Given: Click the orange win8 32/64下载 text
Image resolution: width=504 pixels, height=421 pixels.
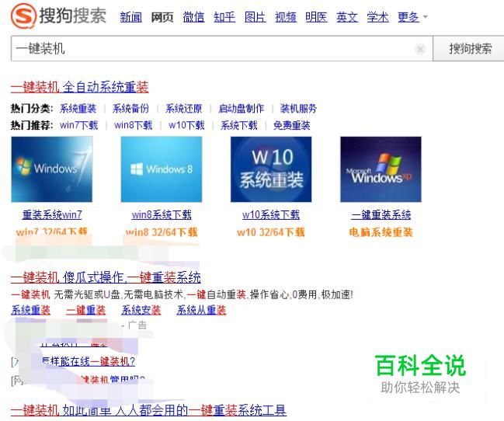Looking at the screenshot, I should (x=162, y=232).
